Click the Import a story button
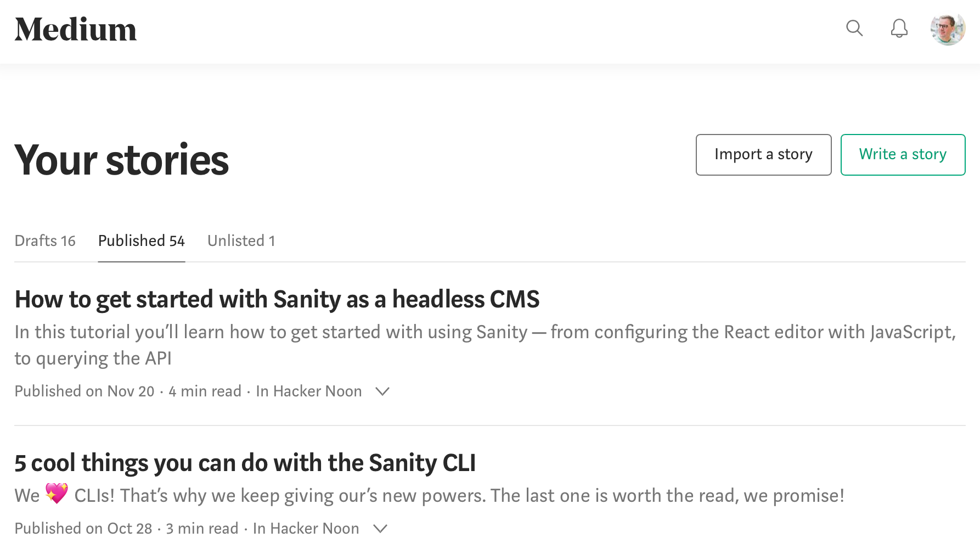 click(x=763, y=155)
